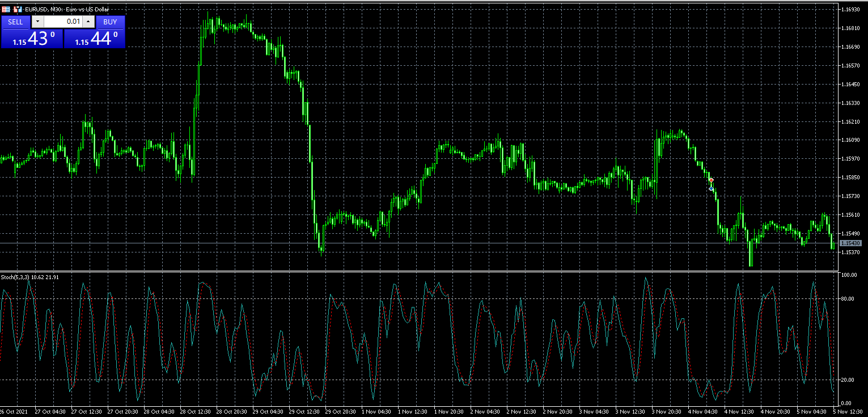This screenshot has width=868, height=417.
Task: Click the 27 Oct 12:30 time label
Action: [86, 411]
